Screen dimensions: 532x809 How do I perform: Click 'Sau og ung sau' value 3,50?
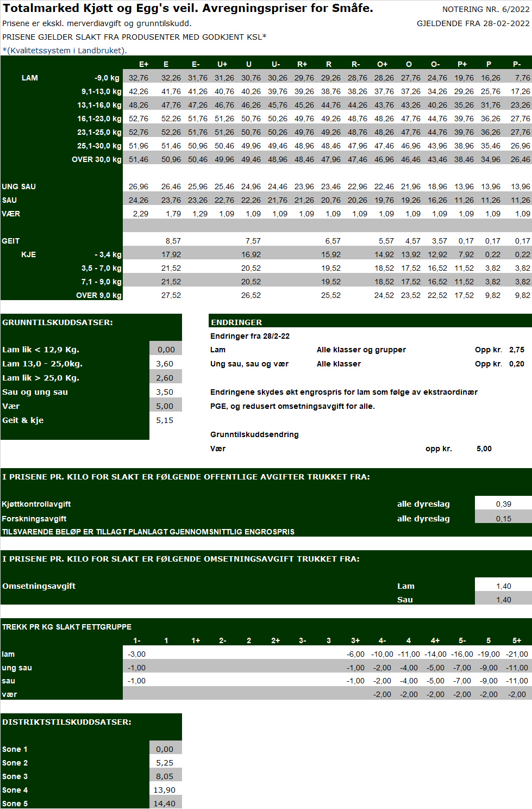165,392
